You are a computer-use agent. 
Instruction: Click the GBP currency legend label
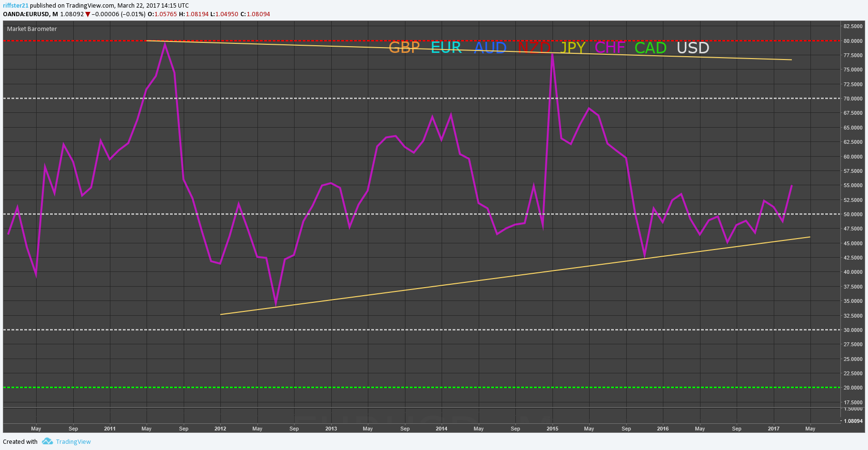(404, 48)
